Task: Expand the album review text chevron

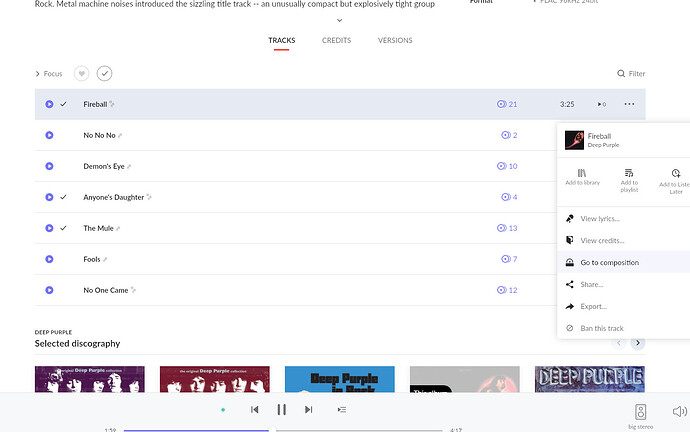Action: click(339, 20)
